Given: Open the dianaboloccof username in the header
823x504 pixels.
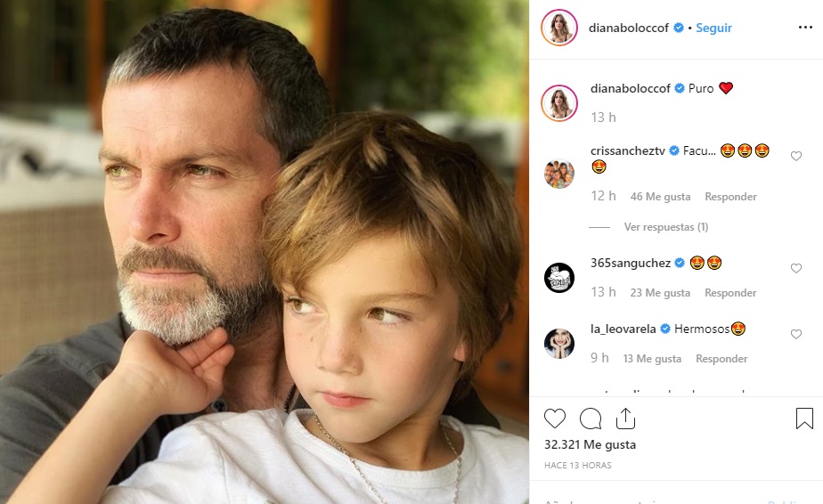Looking at the screenshot, I should point(629,28).
